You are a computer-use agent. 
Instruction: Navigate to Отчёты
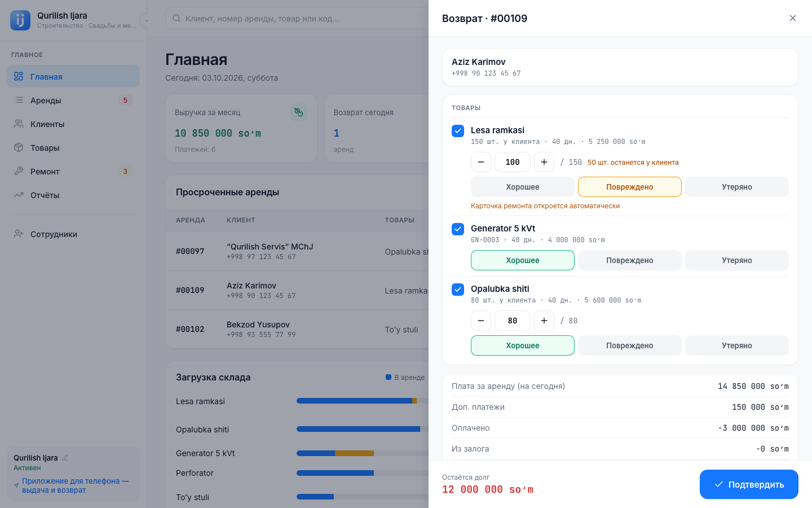point(73,195)
